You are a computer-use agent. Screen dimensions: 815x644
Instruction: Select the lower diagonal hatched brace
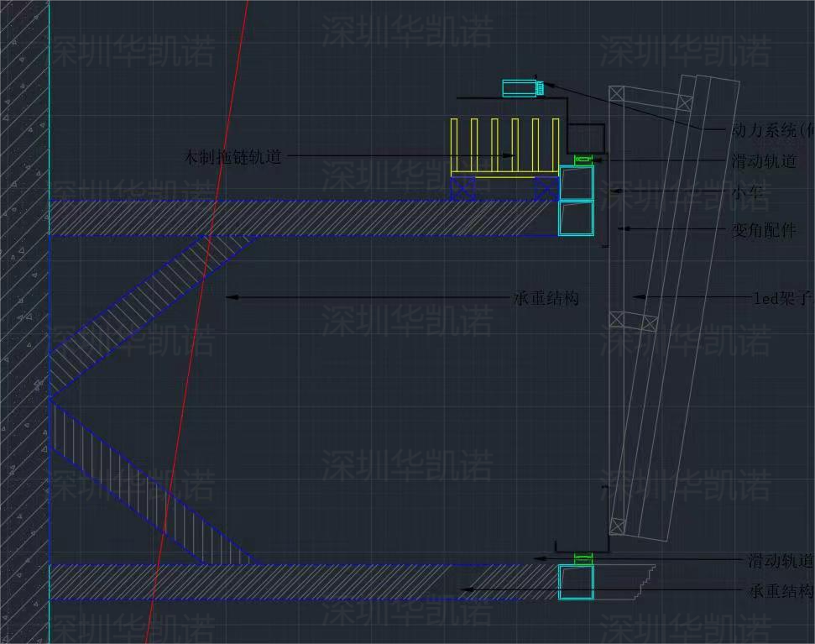(143, 487)
